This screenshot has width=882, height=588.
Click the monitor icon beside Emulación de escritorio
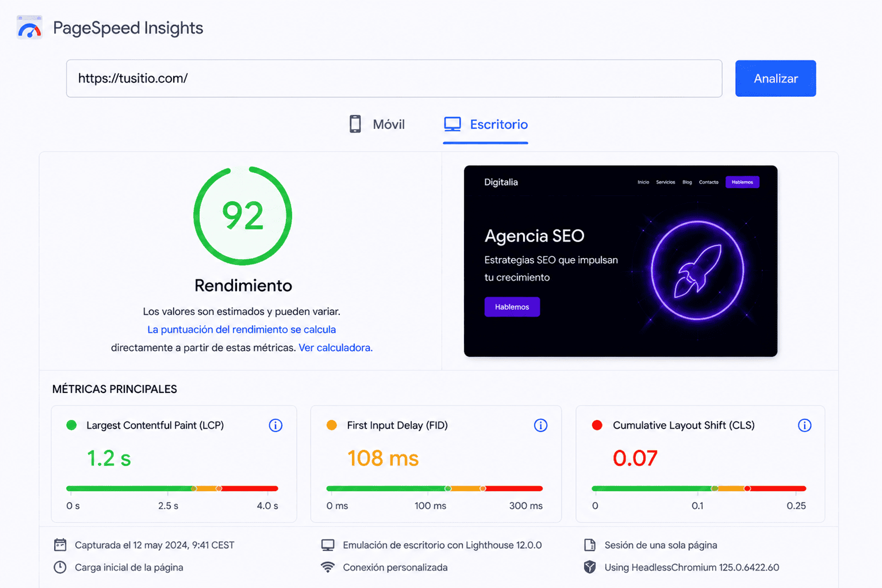click(x=328, y=545)
